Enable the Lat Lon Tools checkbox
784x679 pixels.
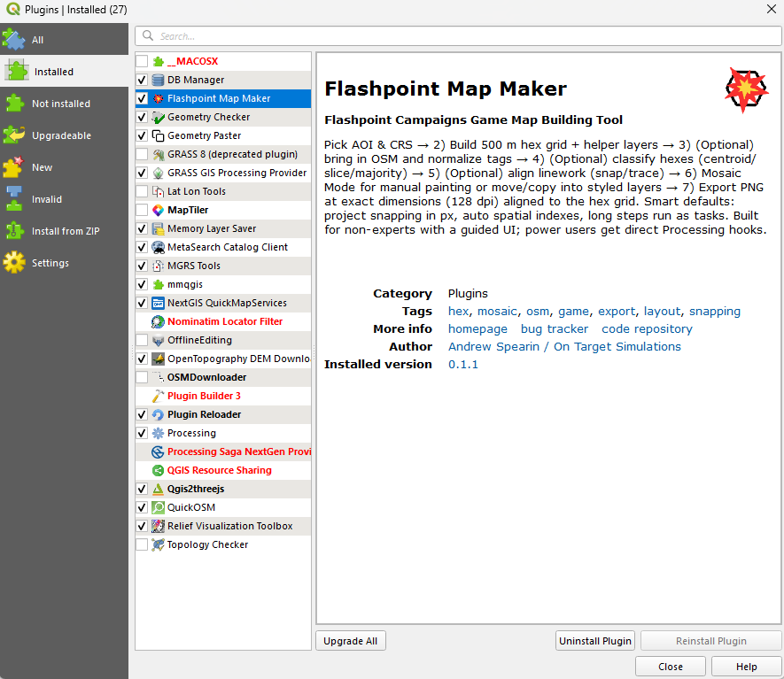[x=142, y=191]
